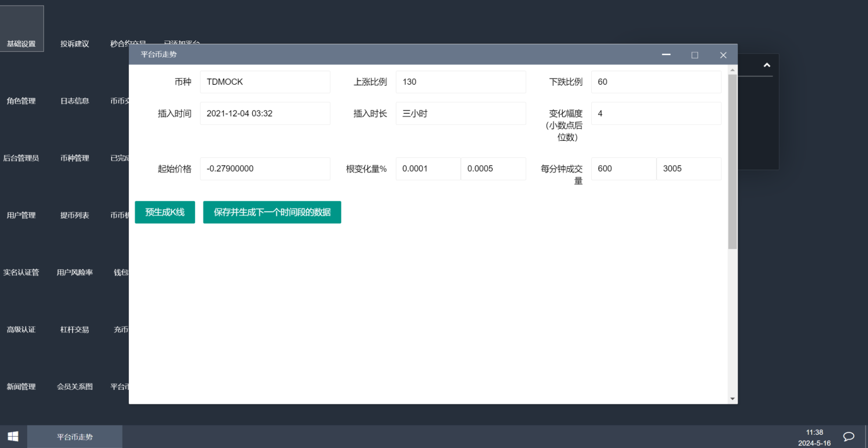This screenshot has width=868, height=448.
Task: Open the 高级认证 icon
Action: coord(21,329)
